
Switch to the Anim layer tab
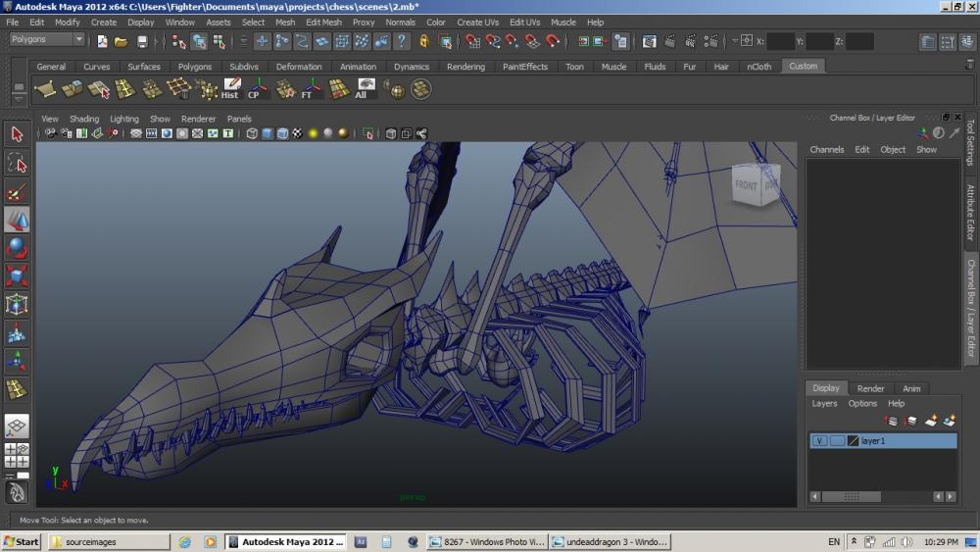911,388
